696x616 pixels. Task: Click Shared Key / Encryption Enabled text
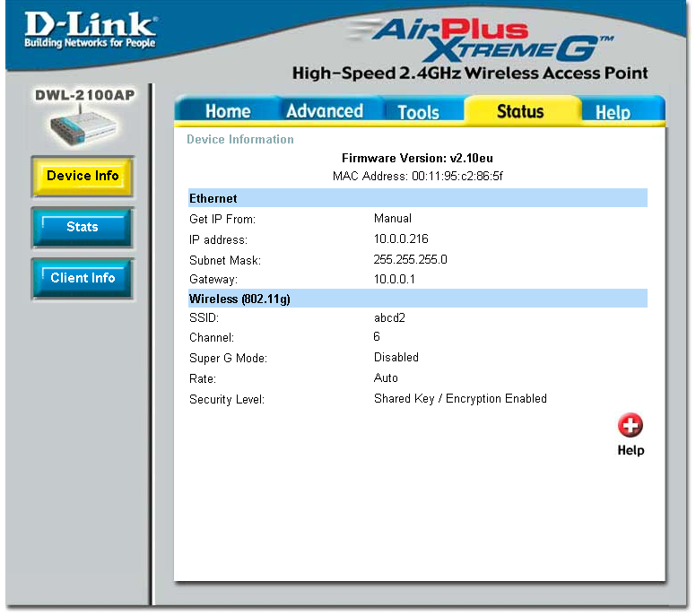(x=460, y=398)
